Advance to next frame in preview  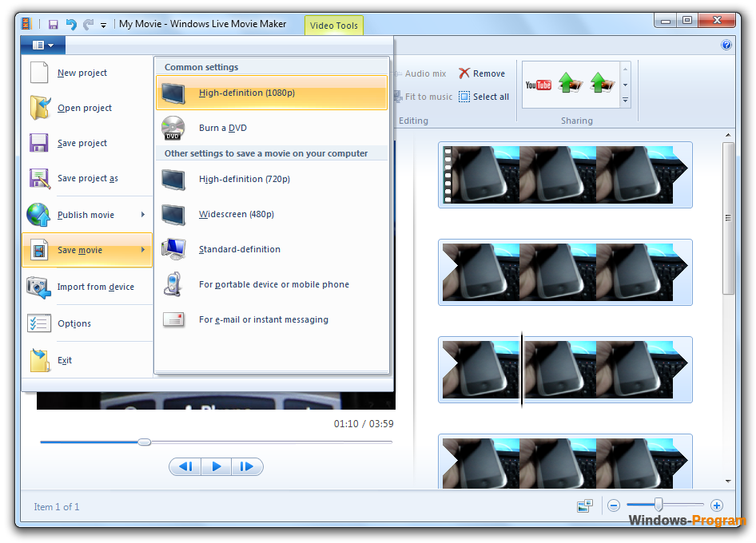click(247, 466)
